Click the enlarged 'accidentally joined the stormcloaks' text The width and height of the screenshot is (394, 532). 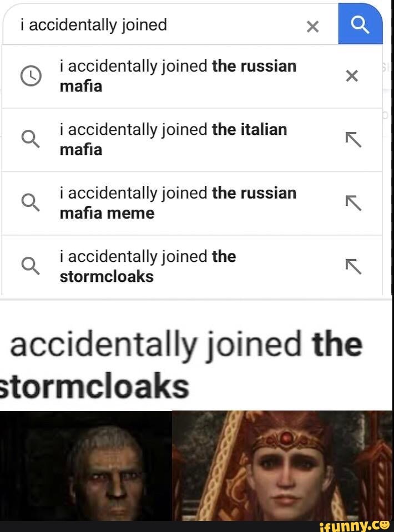(183, 365)
